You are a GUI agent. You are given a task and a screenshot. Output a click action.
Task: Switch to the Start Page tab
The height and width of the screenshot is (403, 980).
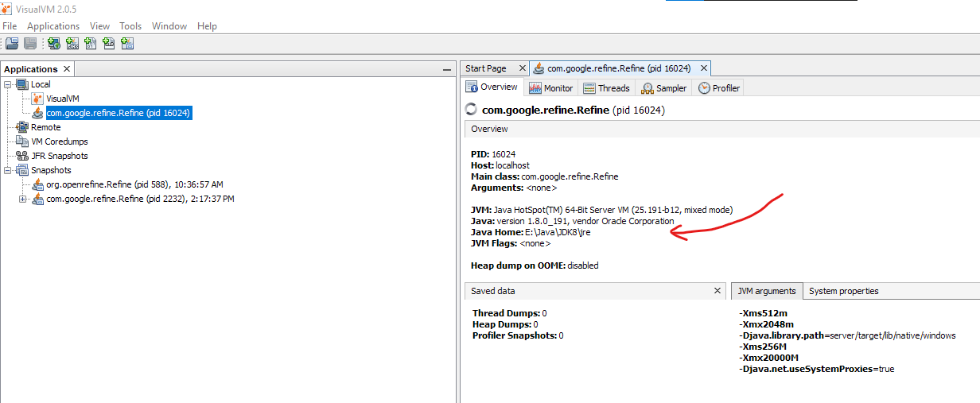(x=485, y=68)
